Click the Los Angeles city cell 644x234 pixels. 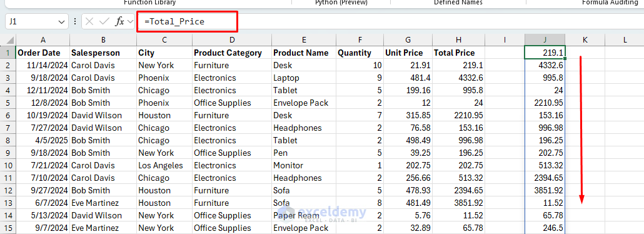pyautogui.click(x=164, y=165)
